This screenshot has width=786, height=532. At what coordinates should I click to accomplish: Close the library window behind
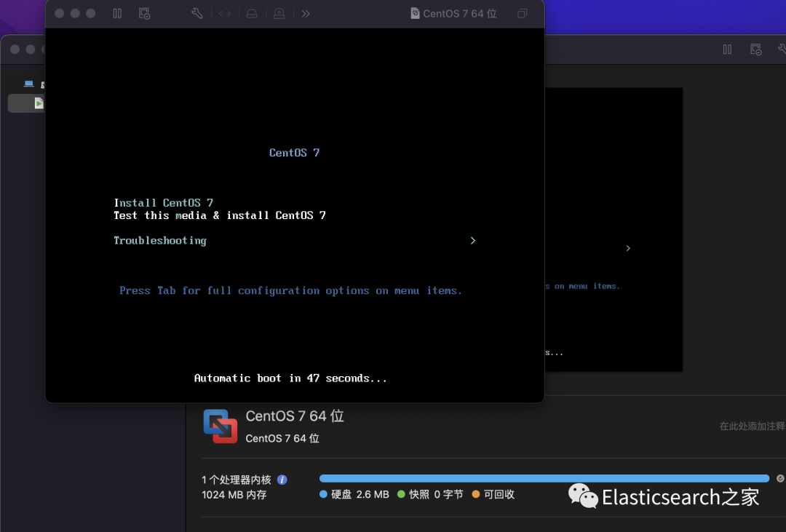tap(15, 49)
